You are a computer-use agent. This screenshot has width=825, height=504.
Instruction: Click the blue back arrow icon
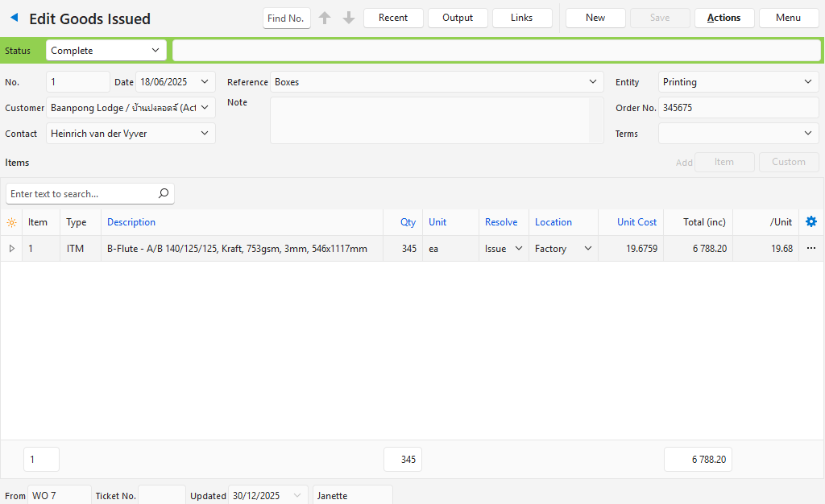14,18
